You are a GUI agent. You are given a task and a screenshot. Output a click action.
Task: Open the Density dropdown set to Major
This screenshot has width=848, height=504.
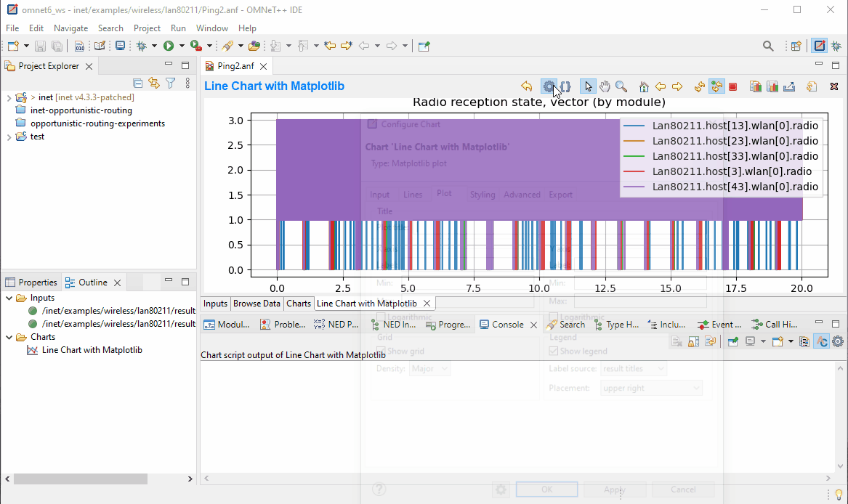pyautogui.click(x=429, y=368)
